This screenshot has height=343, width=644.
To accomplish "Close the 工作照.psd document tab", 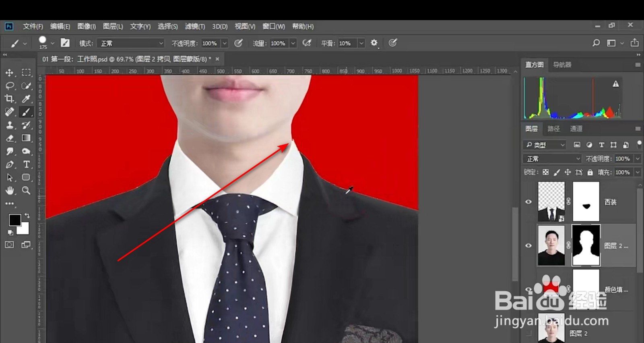I will 217,59.
